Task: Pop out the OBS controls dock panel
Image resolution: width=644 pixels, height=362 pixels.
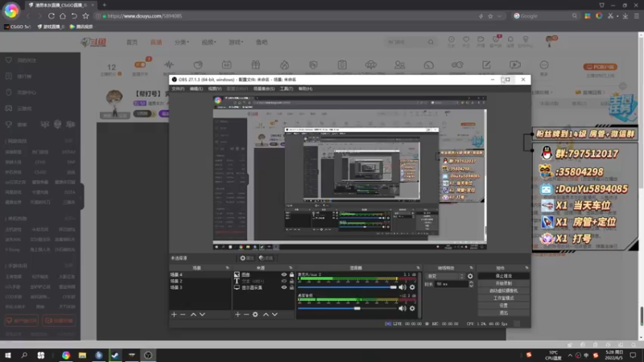Action: click(x=526, y=268)
